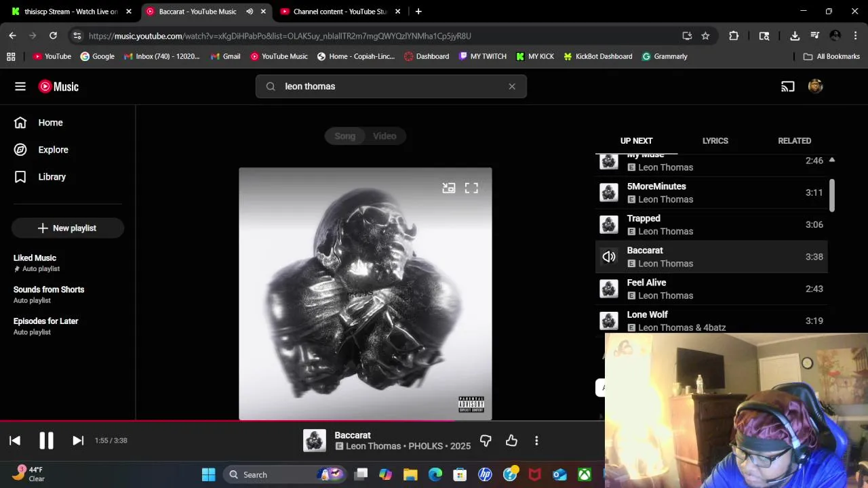Open the apps grid in bookmarks bar
The image size is (868, 488).
[11, 56]
